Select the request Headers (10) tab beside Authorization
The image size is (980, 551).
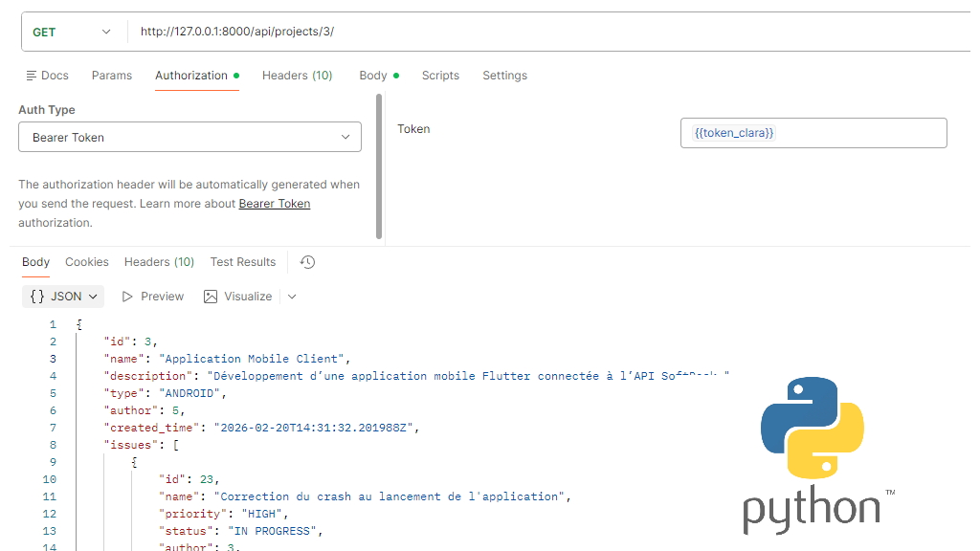tap(297, 76)
